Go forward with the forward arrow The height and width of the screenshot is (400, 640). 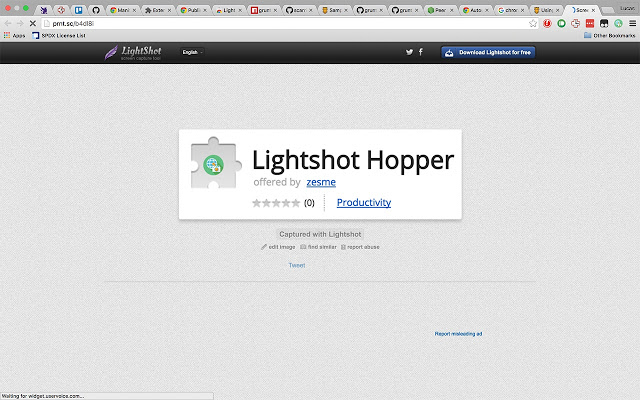click(20, 24)
